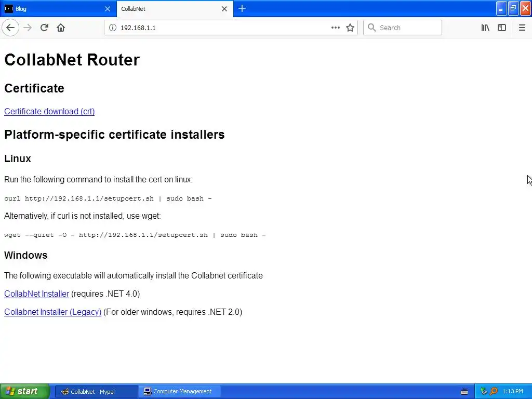532x399 pixels.
Task: Reload the current page
Action: coord(44,28)
